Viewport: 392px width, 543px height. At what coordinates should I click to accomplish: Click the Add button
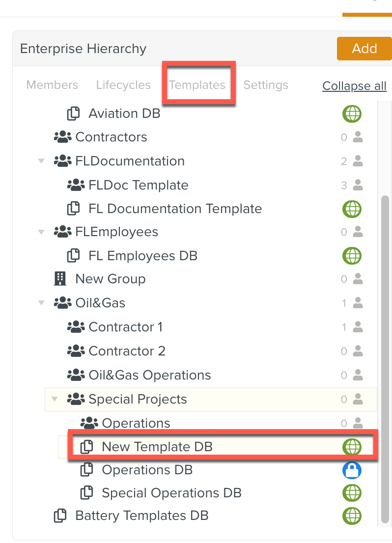pos(364,49)
